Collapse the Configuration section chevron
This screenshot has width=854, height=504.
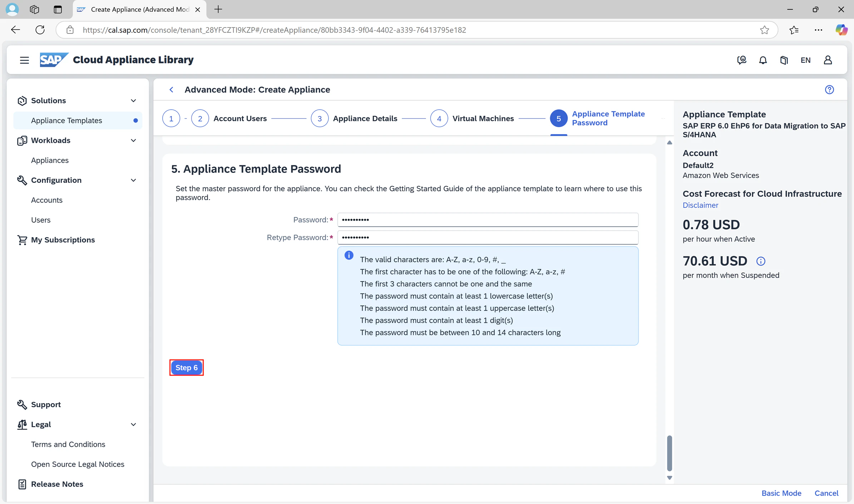(x=133, y=180)
